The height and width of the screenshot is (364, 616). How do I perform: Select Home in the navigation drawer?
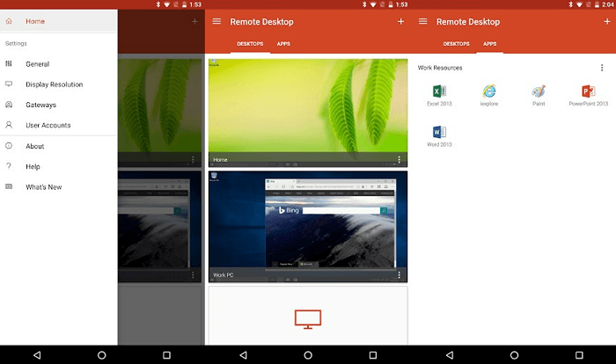(x=35, y=21)
